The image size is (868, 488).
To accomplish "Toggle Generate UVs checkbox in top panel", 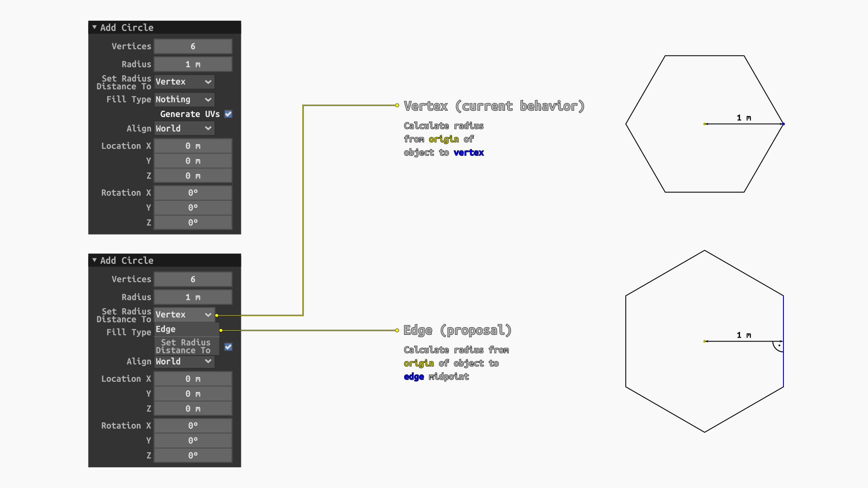I will pos(228,114).
